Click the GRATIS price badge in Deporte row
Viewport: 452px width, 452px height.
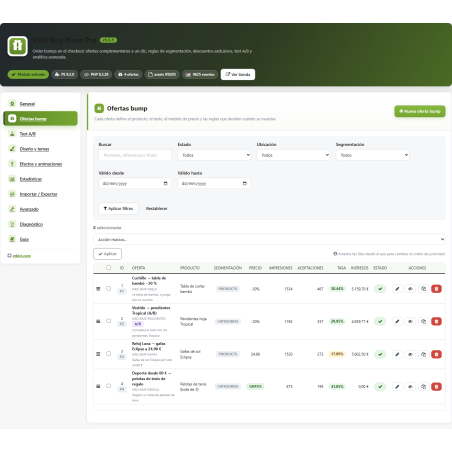[x=255, y=386]
